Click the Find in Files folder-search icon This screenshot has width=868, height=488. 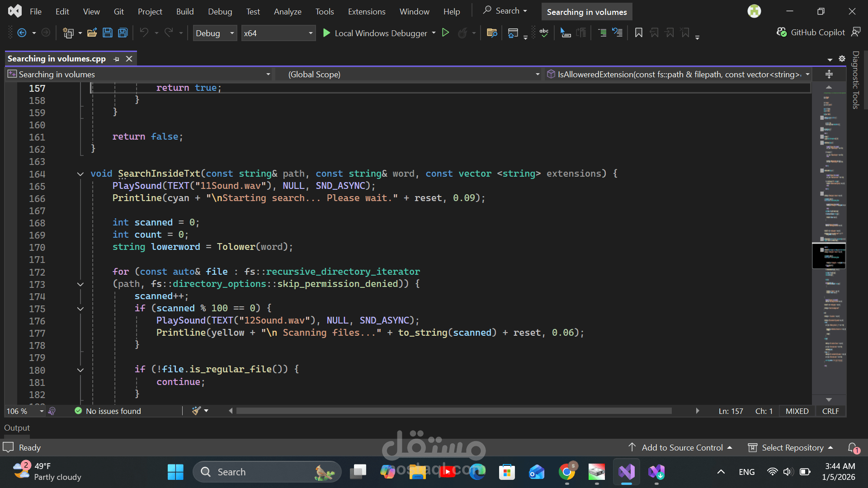pos(492,33)
